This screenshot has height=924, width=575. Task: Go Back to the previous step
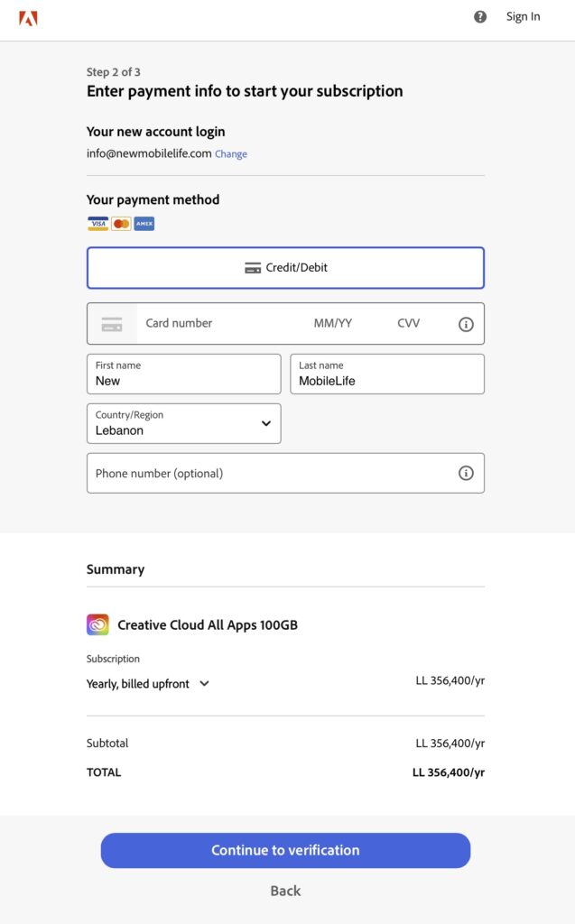285,891
